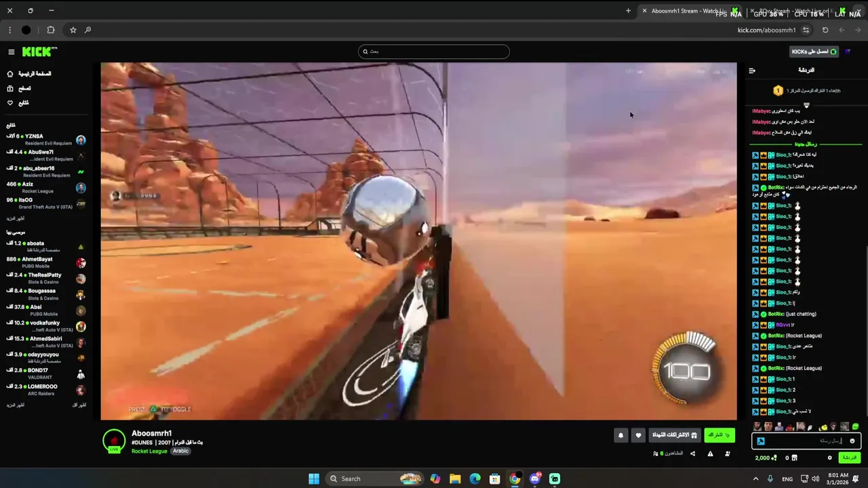868x488 pixels.
Task: Click green subscribe button
Action: click(x=719, y=435)
